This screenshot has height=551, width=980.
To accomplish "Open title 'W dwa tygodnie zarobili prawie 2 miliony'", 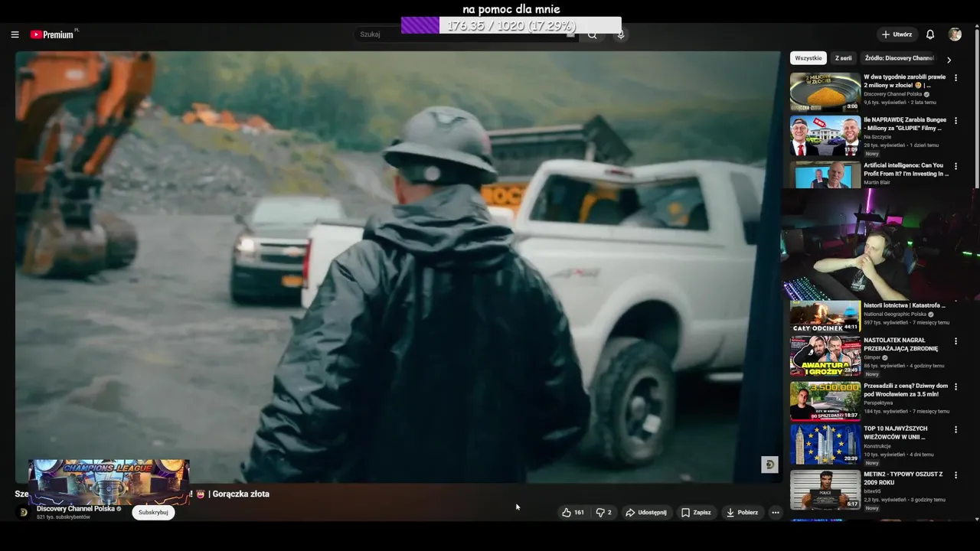I will click(905, 81).
